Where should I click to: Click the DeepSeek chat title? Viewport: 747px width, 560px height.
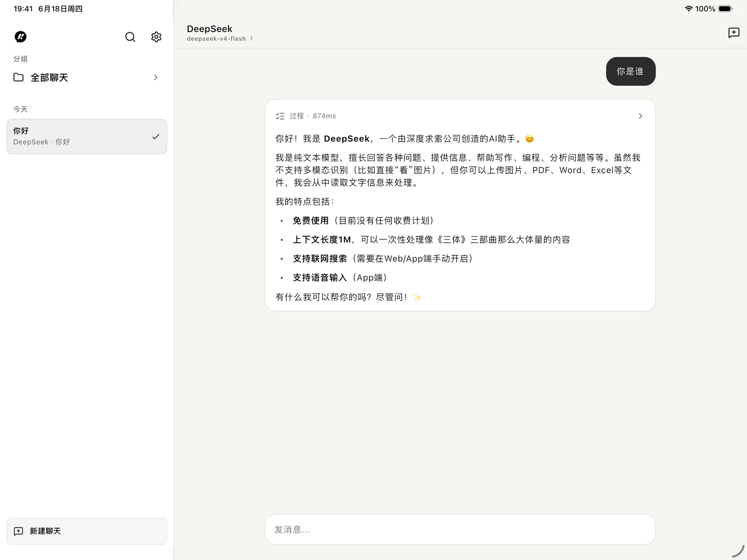[210, 29]
